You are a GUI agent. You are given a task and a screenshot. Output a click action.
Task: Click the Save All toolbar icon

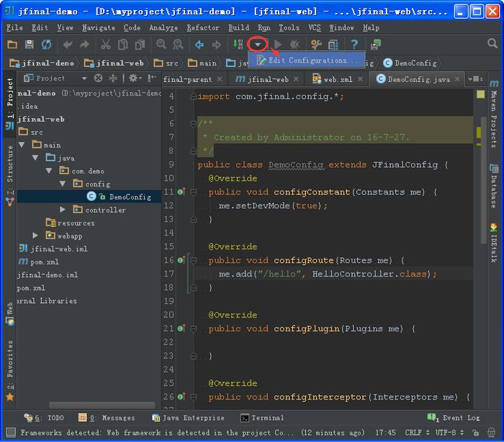[x=29, y=45]
